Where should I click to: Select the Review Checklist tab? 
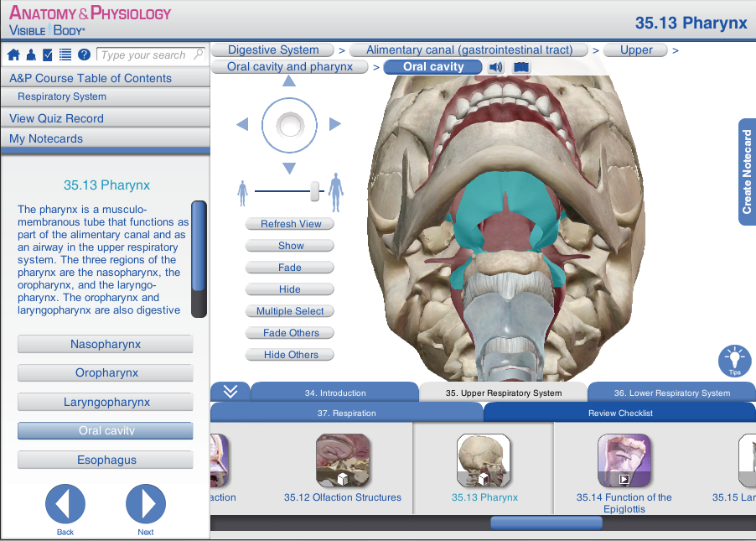coord(619,413)
